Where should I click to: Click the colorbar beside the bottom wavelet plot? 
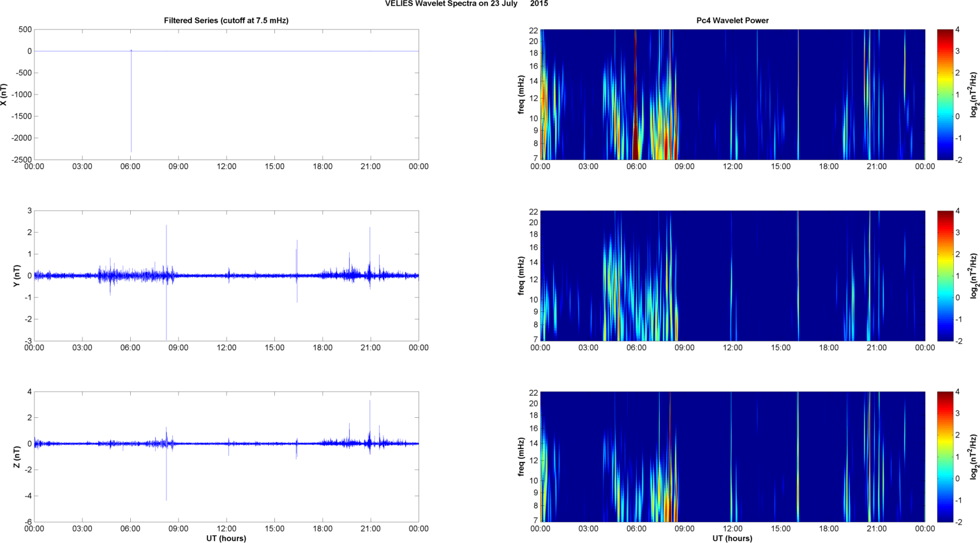click(x=945, y=457)
